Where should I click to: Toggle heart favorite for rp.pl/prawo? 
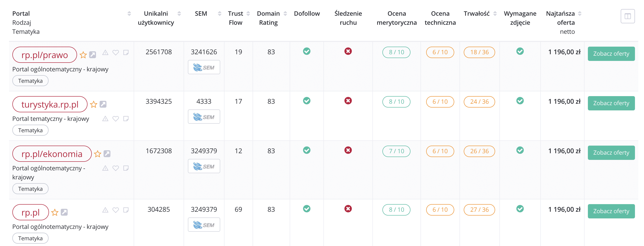coord(116,53)
